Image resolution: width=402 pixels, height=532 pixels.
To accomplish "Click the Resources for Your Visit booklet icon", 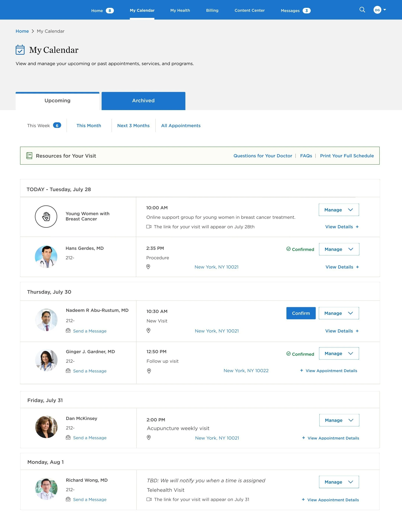I will click(x=29, y=156).
